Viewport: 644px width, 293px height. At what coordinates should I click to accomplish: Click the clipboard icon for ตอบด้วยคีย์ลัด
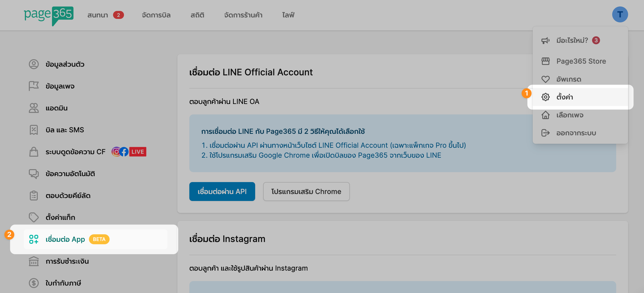[34, 195]
